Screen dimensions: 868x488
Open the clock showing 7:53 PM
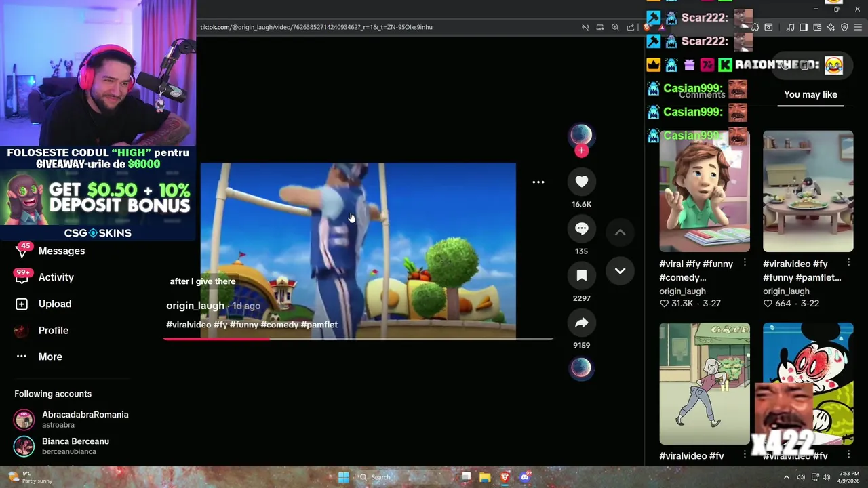click(x=848, y=477)
